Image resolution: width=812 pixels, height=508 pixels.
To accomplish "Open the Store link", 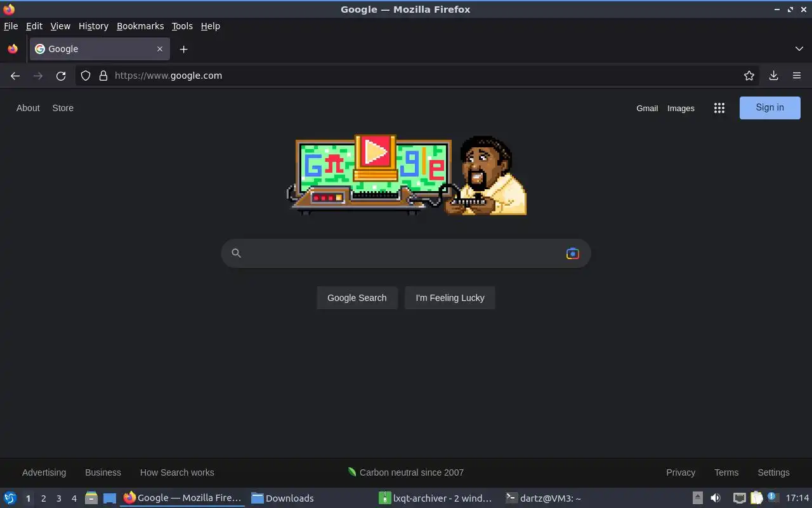I will [63, 108].
